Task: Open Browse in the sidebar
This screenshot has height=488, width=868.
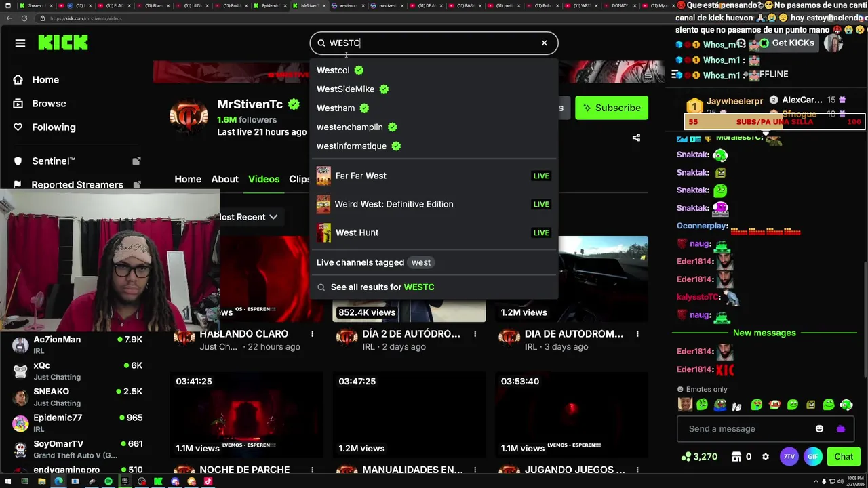Action: 49,103
